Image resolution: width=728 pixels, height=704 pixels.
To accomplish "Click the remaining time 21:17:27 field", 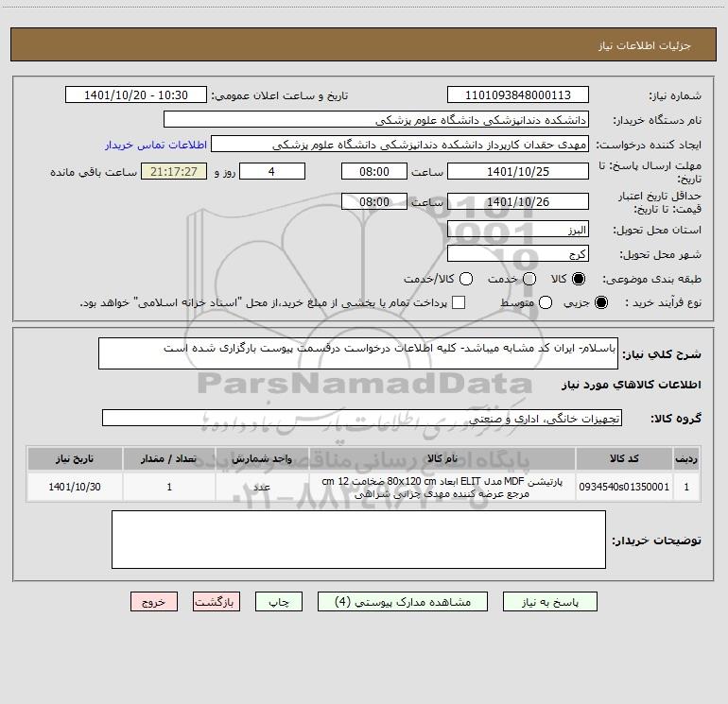I will point(174,171).
